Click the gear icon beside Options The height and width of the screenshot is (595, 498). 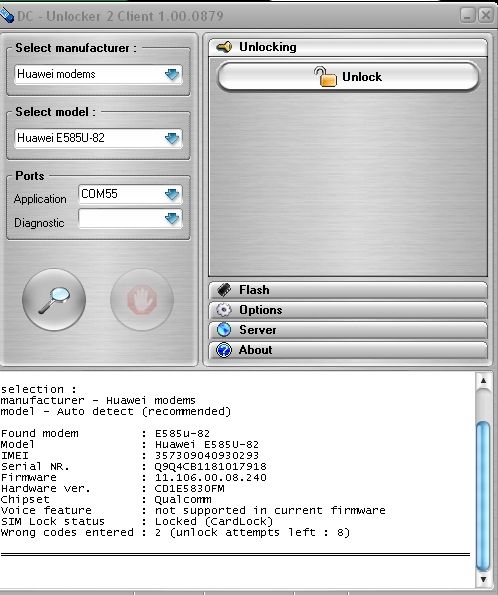pyautogui.click(x=224, y=310)
